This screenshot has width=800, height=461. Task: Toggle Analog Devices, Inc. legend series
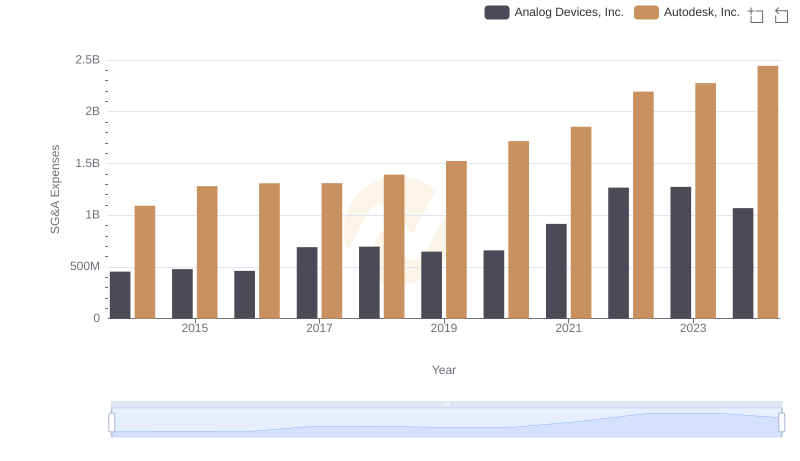click(554, 12)
